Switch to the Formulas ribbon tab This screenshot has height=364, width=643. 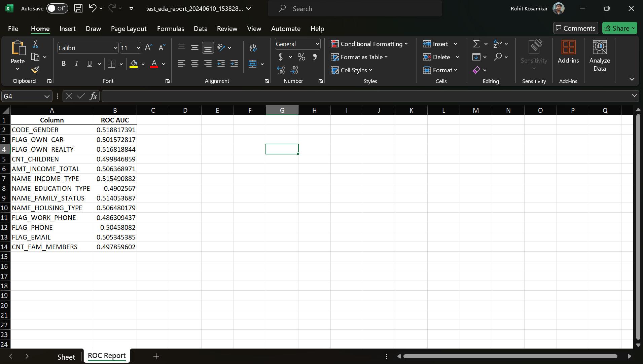click(170, 29)
